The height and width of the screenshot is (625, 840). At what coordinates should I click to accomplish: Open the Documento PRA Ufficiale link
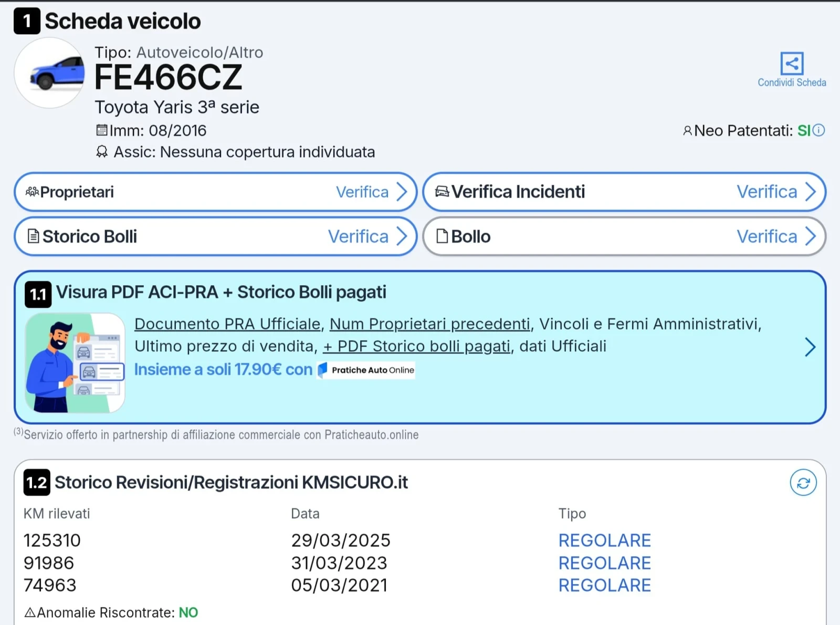(227, 324)
